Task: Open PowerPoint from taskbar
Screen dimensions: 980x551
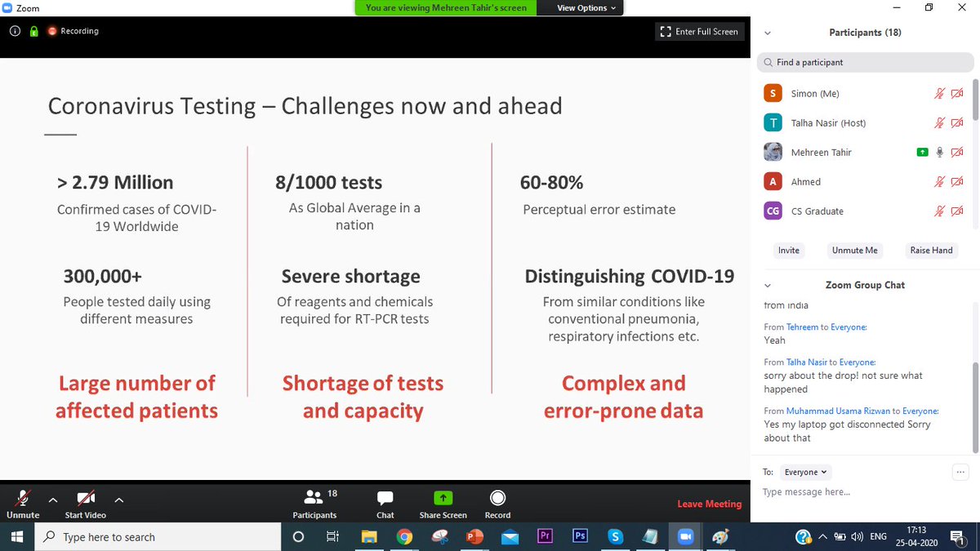Action: click(475, 536)
